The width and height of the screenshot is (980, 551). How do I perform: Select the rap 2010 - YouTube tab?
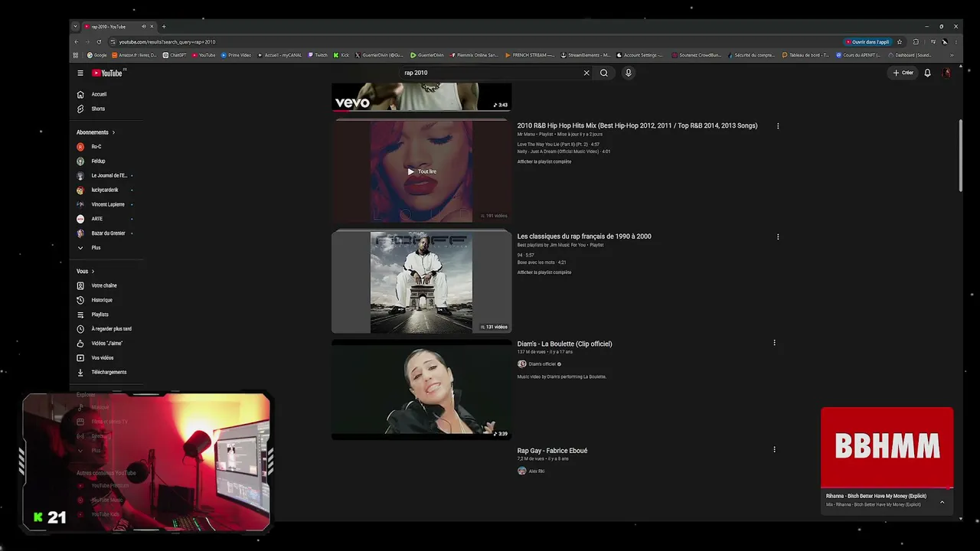point(119,27)
